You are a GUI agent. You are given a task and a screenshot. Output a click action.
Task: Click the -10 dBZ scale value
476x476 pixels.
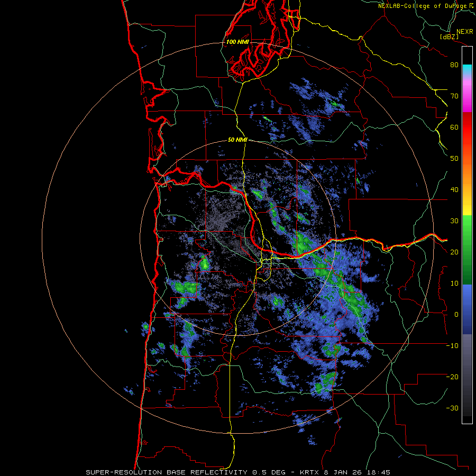(452, 346)
